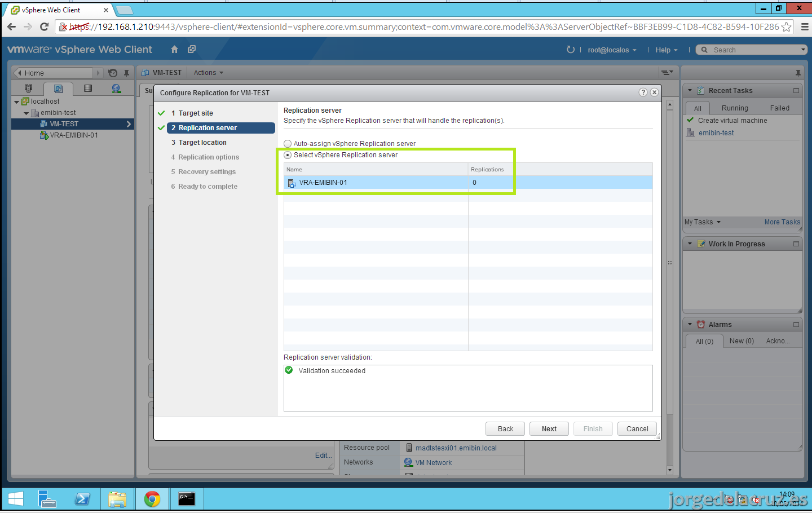
Task: Open the command prompt taskbar icon
Action: point(187,499)
